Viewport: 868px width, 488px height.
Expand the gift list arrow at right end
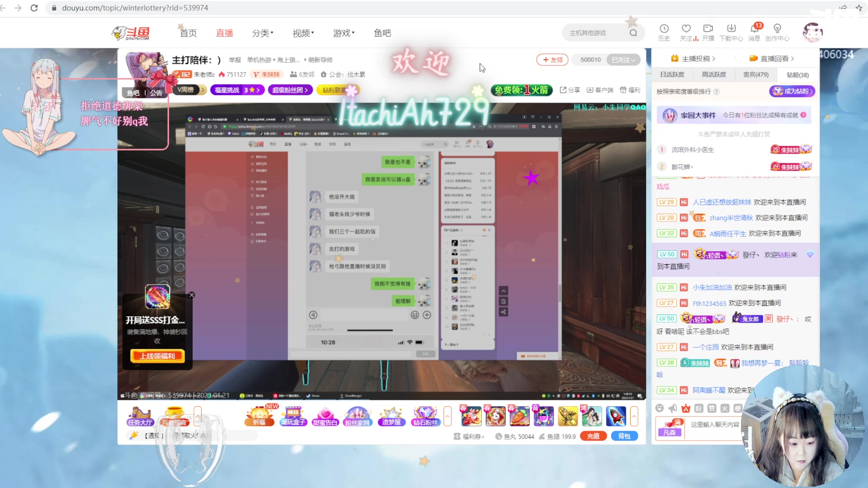tap(634, 416)
